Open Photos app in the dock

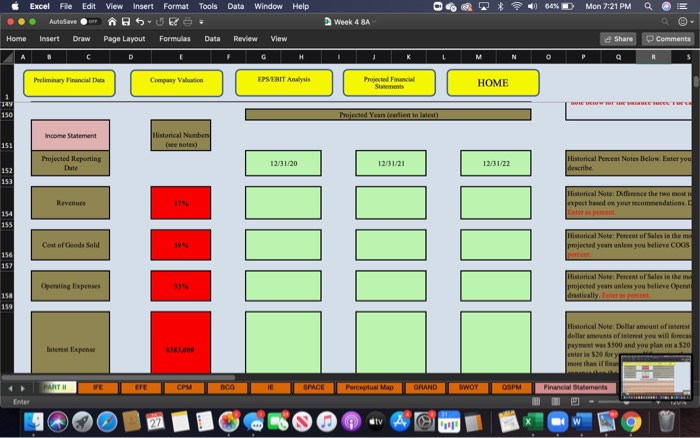229,421
